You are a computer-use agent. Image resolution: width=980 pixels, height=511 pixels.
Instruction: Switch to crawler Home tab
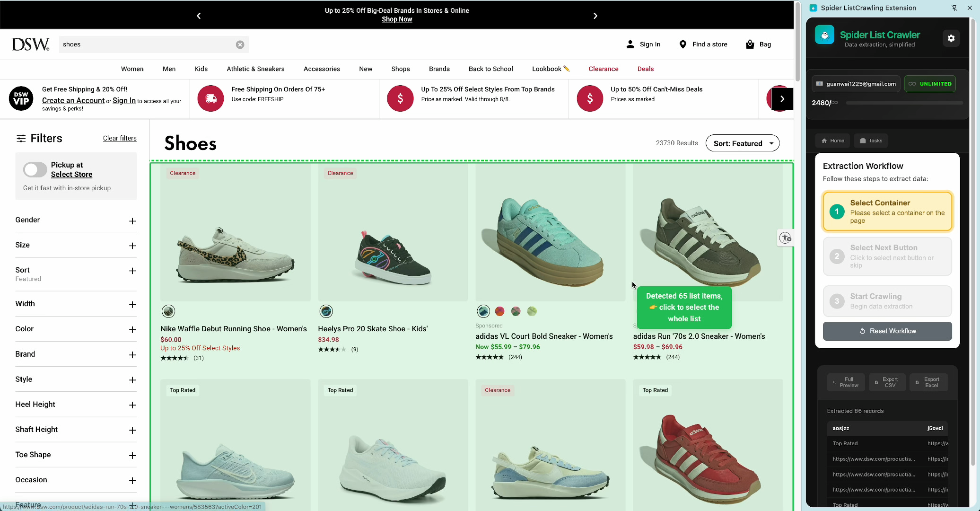click(832, 141)
